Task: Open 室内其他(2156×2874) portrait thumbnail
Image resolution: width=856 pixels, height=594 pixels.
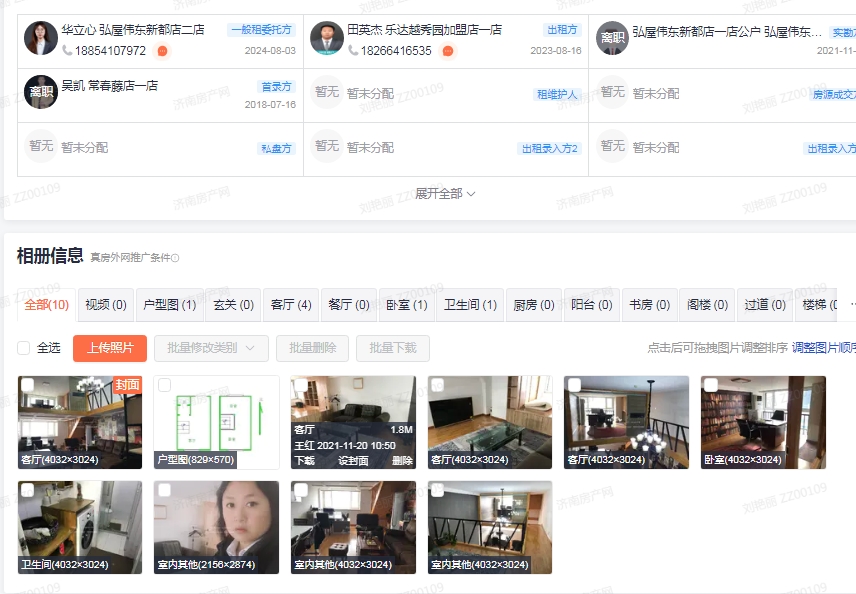Action: point(216,527)
